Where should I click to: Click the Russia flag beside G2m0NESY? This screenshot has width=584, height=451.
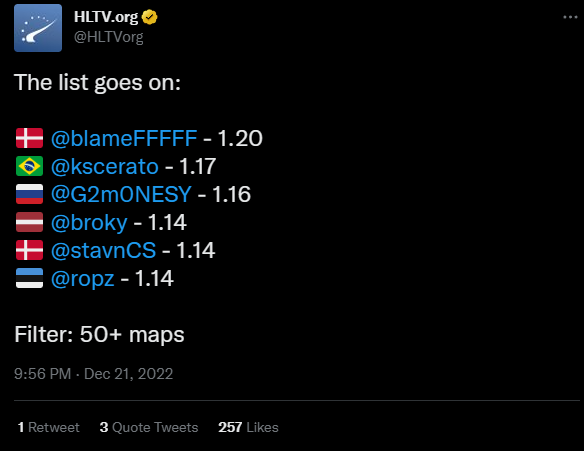coord(29,194)
